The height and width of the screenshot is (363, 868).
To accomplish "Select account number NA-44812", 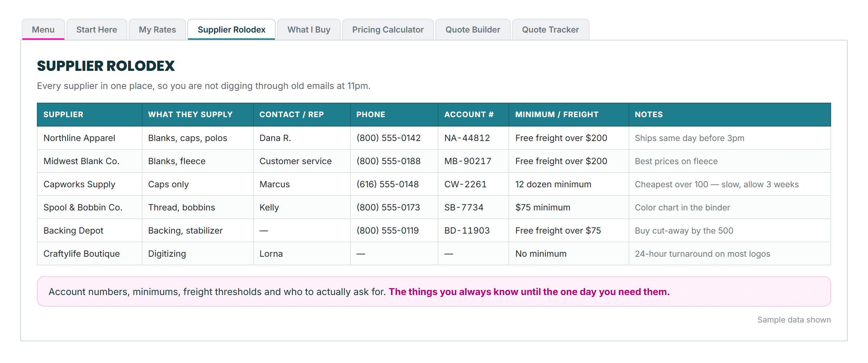I will pos(473,138).
